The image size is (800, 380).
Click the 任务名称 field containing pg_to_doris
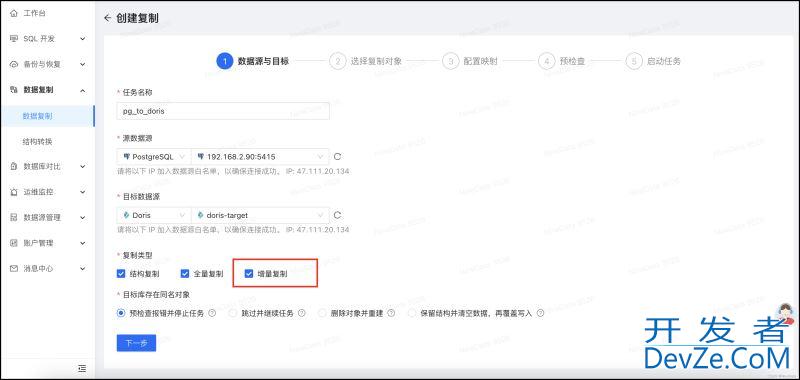pos(223,111)
